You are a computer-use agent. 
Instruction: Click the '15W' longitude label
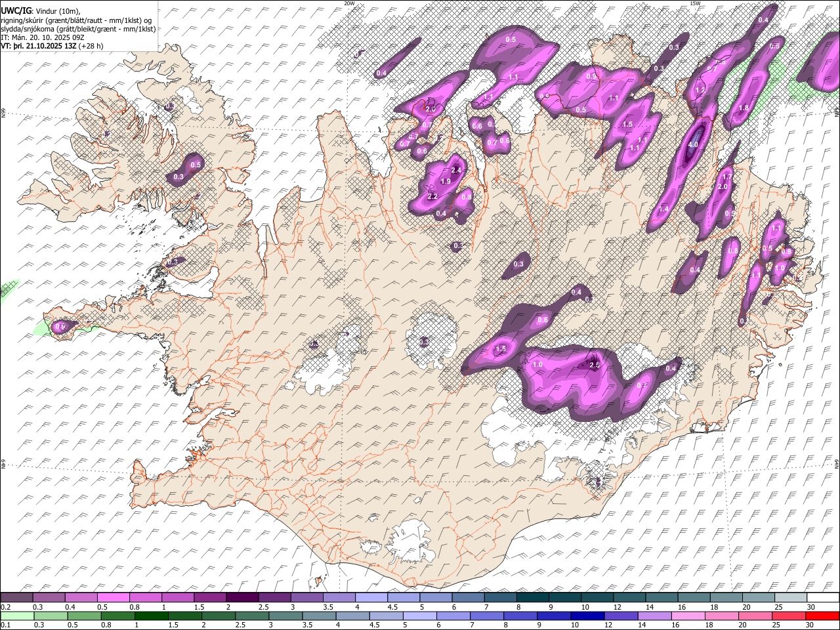tap(695, 3)
